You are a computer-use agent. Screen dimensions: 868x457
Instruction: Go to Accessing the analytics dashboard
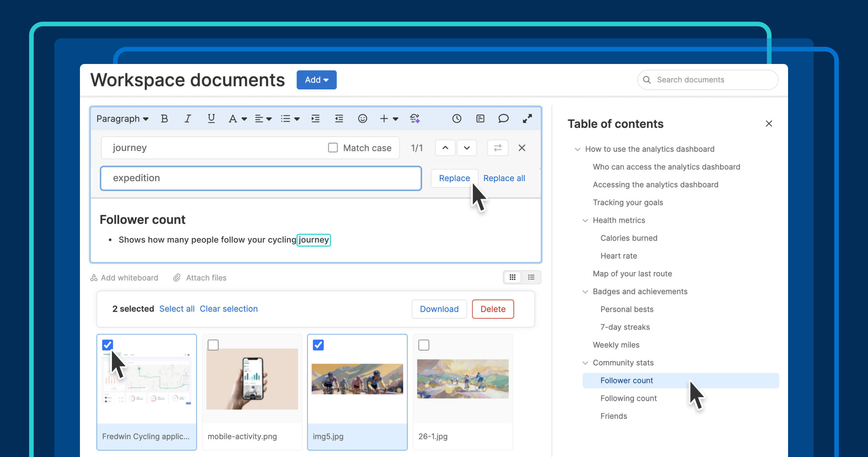tap(655, 185)
